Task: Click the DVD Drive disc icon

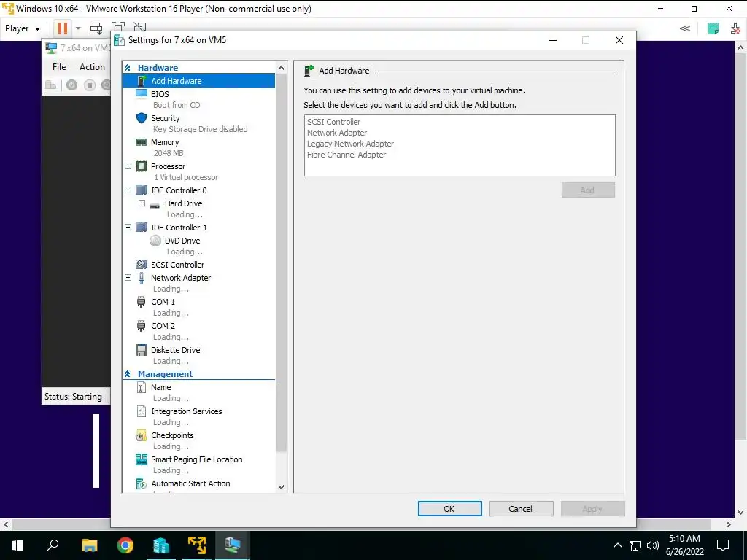Action: (155, 241)
